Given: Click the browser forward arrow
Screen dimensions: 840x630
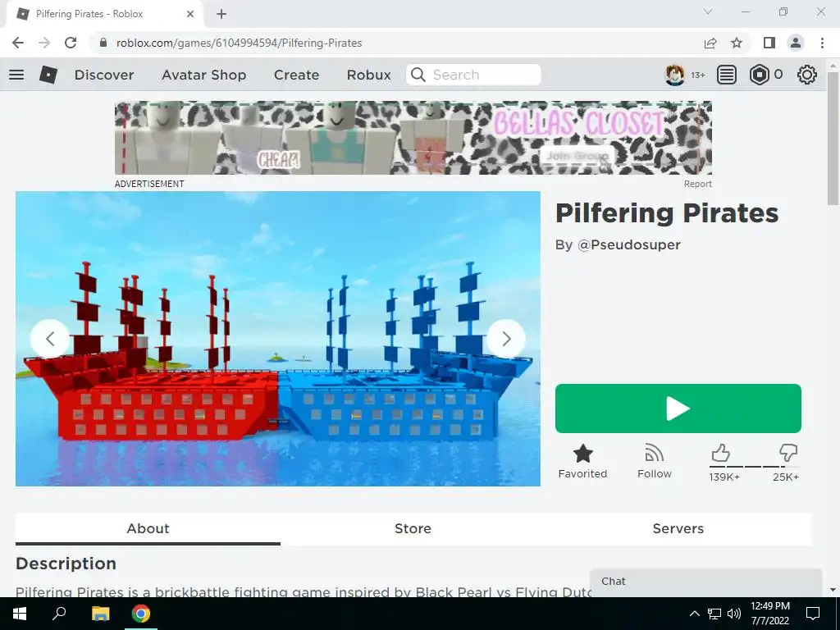Looking at the screenshot, I should click(x=44, y=43).
